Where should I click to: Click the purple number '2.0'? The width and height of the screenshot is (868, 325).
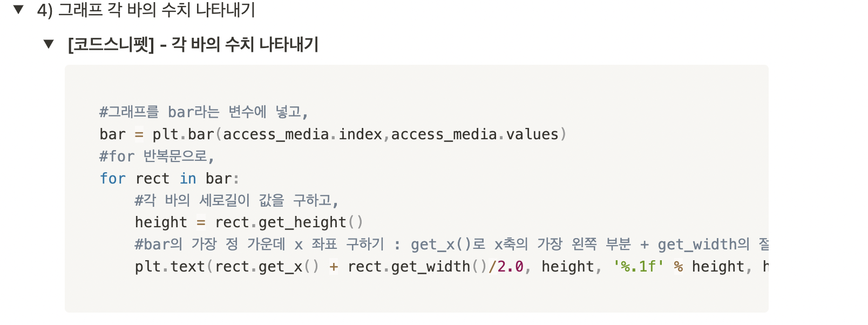(510, 266)
